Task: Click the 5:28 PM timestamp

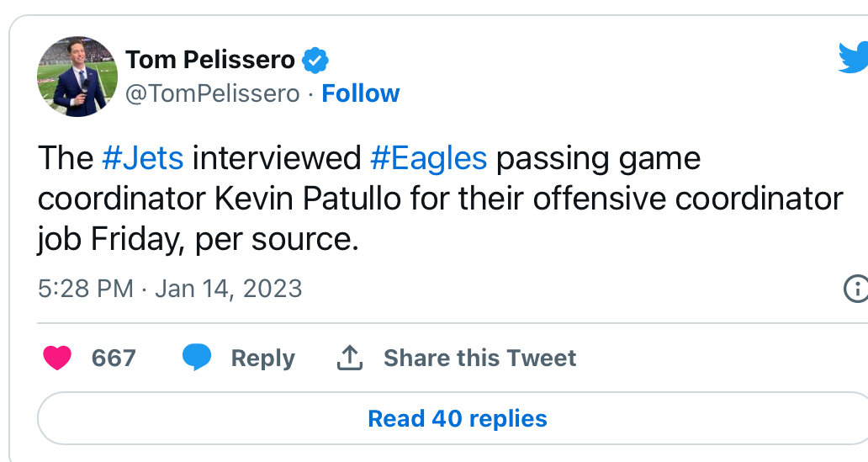Action: (86, 289)
